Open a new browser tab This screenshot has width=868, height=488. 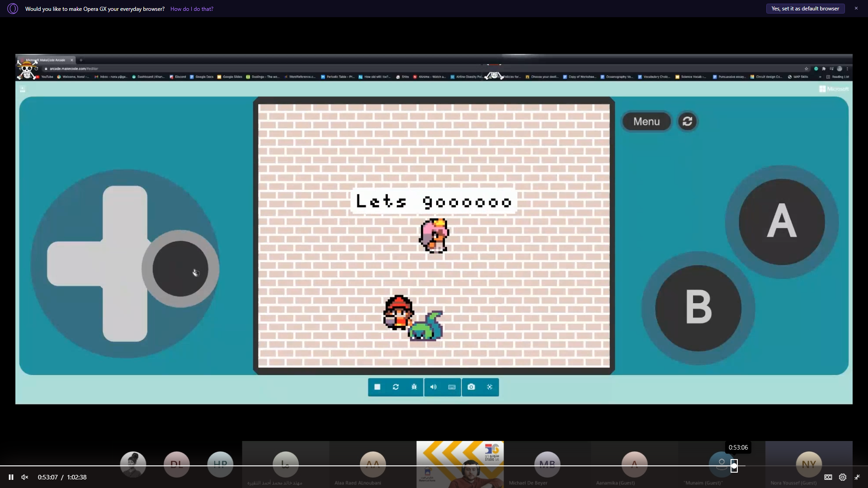point(81,60)
